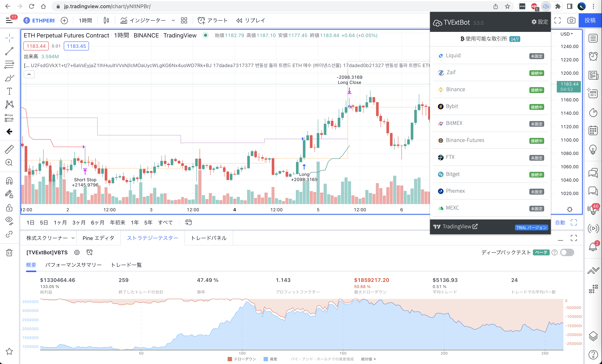The width and height of the screenshot is (602, 364).
Task: Open strategy settings gear beside [TVExtBot]VBTS
Action: click(77, 252)
